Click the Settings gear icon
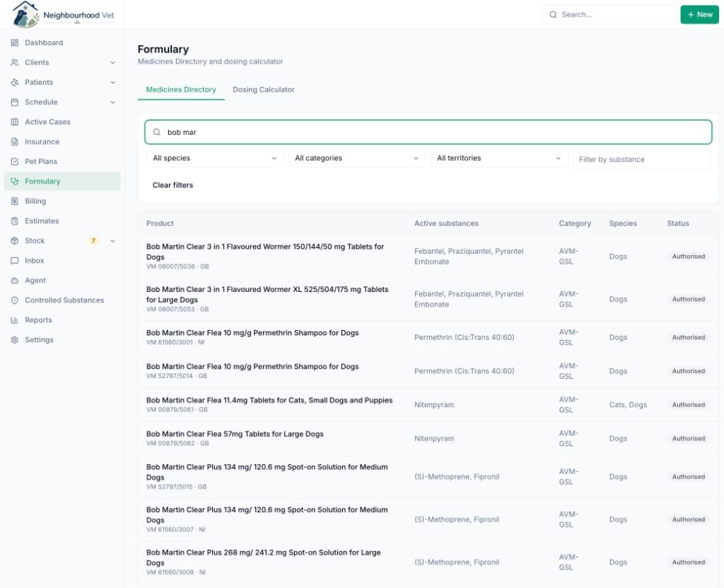This screenshot has width=724, height=588. pyautogui.click(x=15, y=340)
